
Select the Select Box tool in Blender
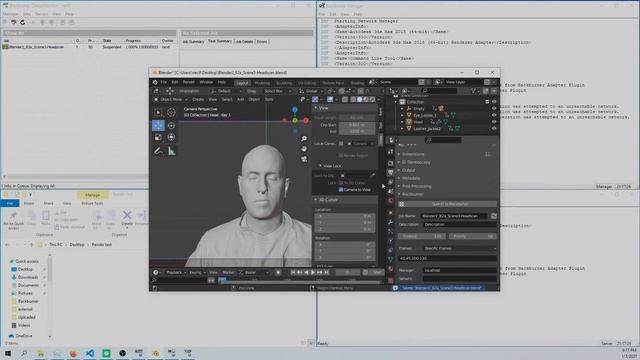pyautogui.click(x=158, y=112)
